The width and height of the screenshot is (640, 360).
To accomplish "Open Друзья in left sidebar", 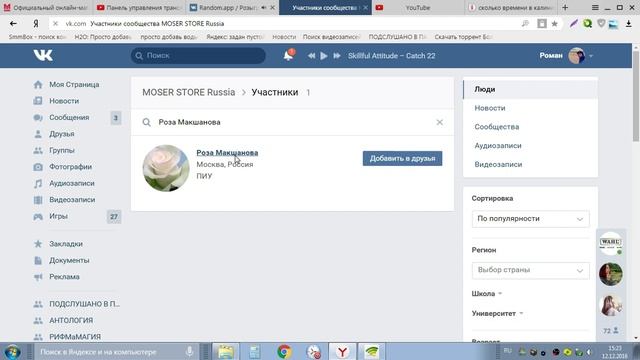I will point(62,134).
